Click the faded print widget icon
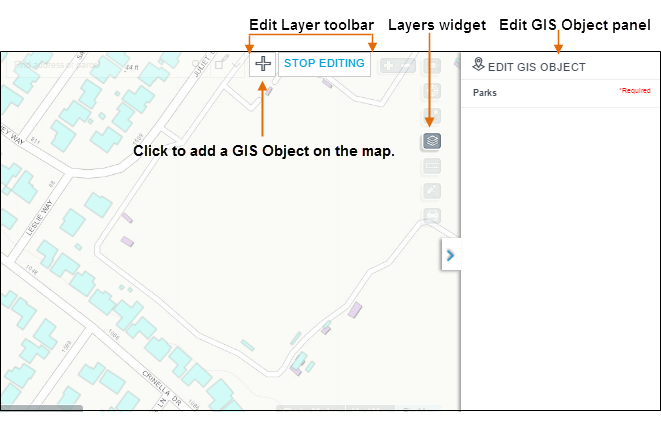 click(x=432, y=215)
